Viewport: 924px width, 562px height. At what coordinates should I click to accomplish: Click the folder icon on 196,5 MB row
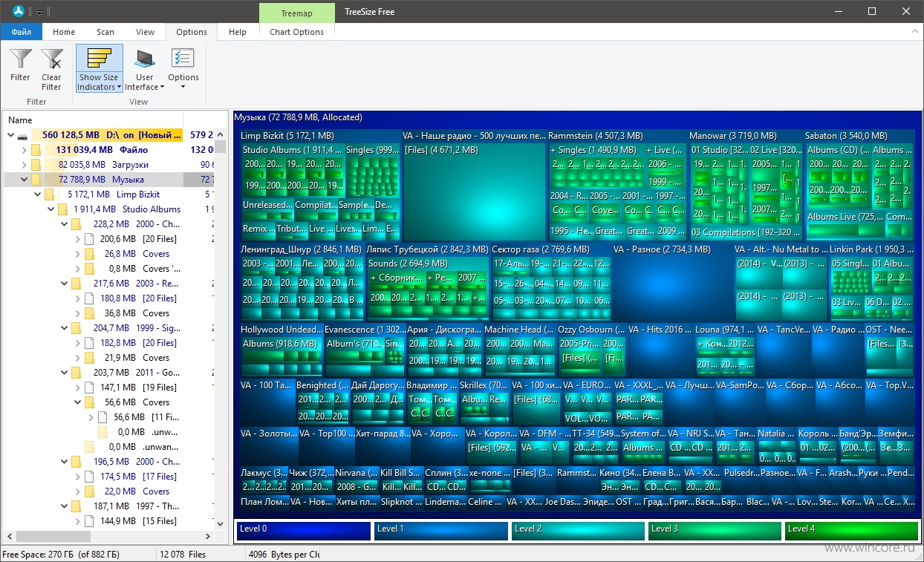(76, 462)
